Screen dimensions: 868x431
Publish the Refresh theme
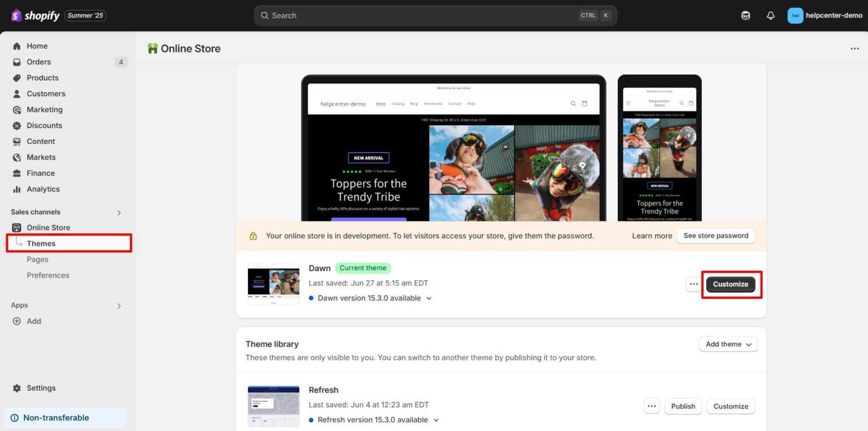click(x=683, y=406)
